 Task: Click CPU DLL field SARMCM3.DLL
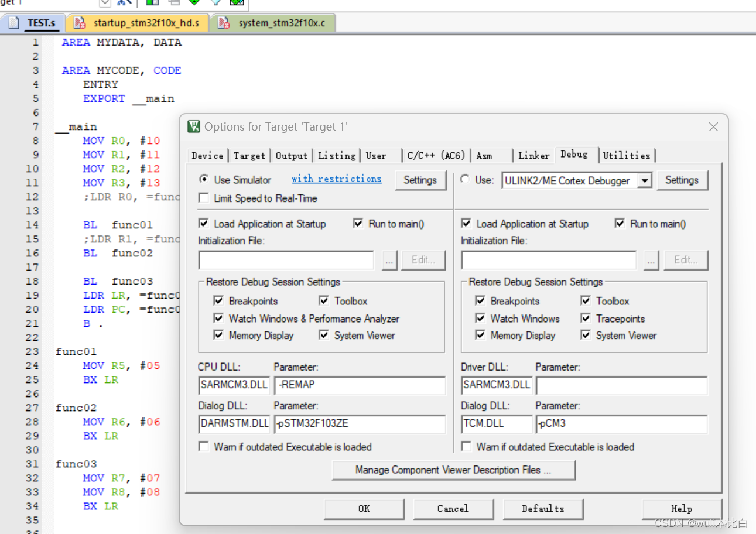(234, 385)
